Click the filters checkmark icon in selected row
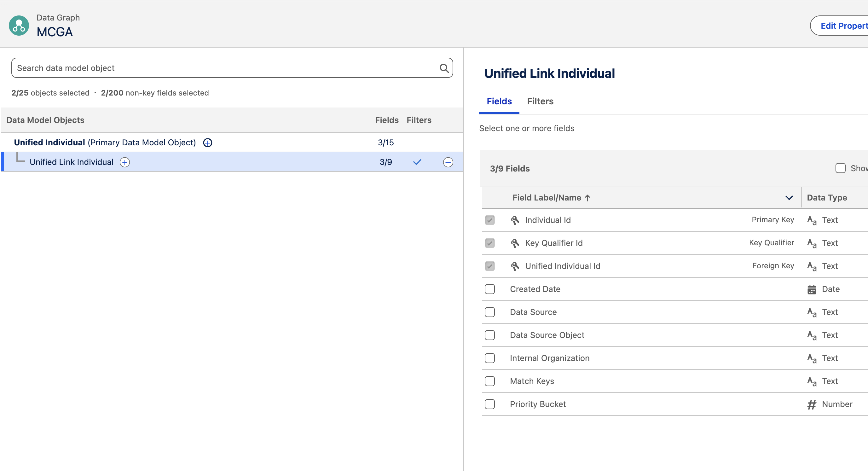Screen dimensions: 868x471 click(x=417, y=162)
